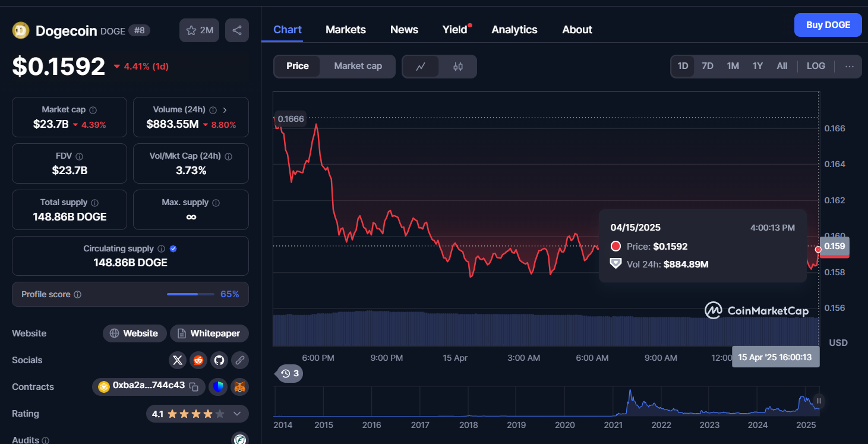The width and height of the screenshot is (868, 444).
Task: Click 2018 on the range navigator timeline
Action: 468,425
